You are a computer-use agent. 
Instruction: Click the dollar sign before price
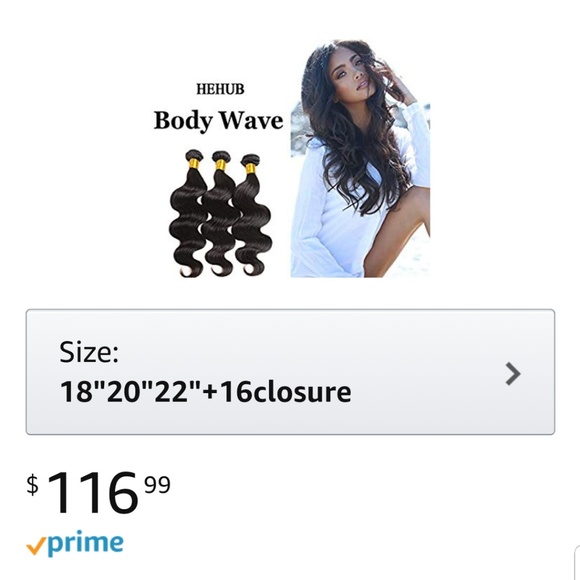(33, 485)
